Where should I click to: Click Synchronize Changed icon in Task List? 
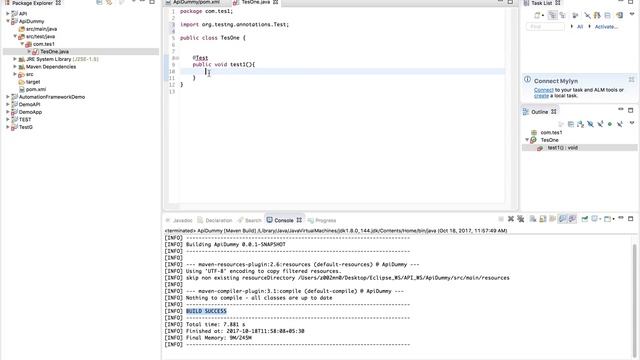pyautogui.click(x=597, y=16)
